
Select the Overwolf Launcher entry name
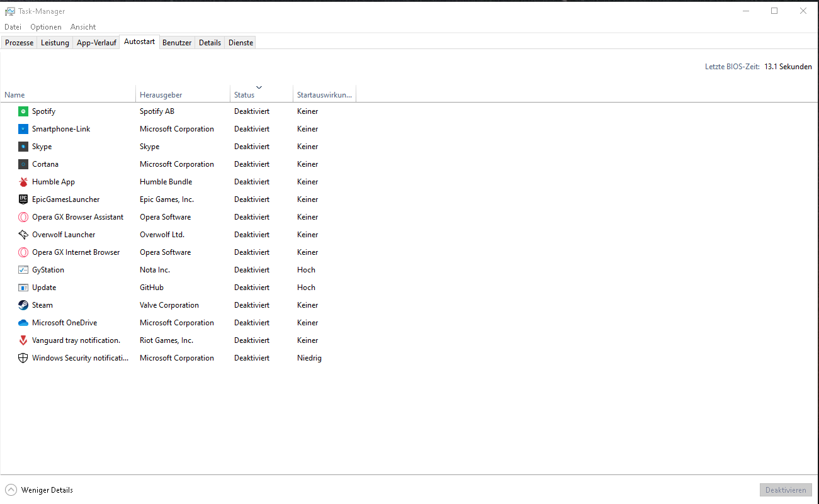[64, 235]
